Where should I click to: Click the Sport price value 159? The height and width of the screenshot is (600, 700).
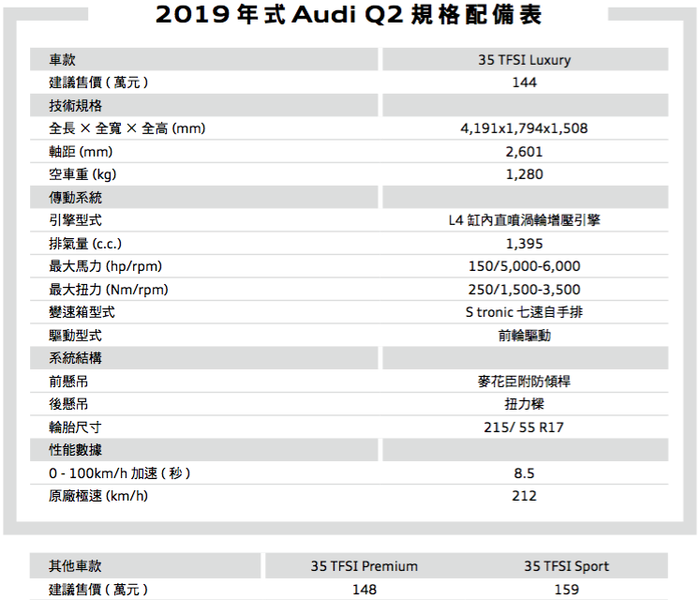[567, 590]
